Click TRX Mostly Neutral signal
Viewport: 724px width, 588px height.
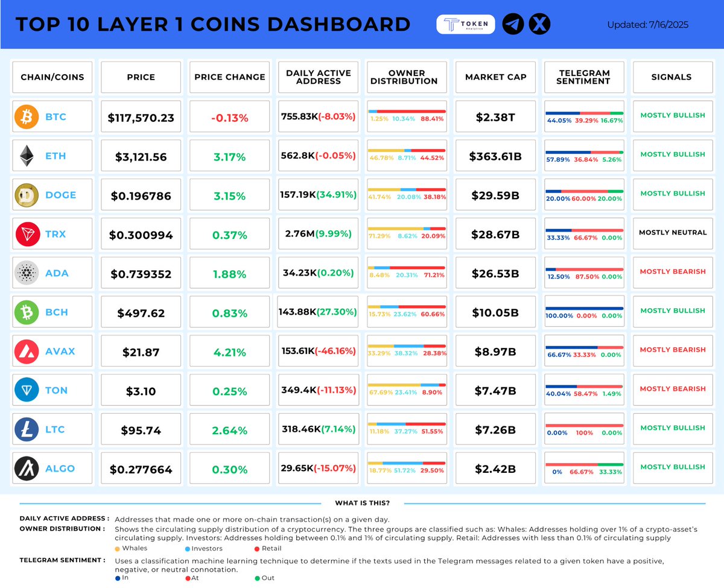[x=672, y=232]
